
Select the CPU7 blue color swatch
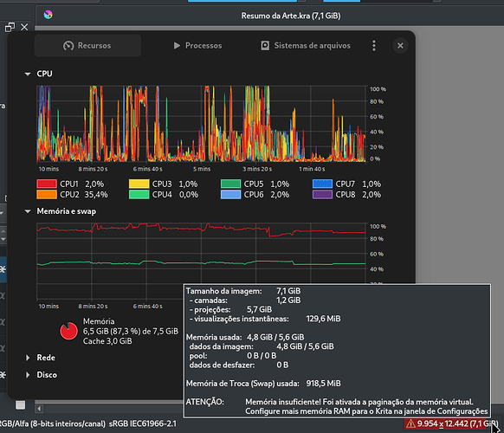pyautogui.click(x=322, y=184)
